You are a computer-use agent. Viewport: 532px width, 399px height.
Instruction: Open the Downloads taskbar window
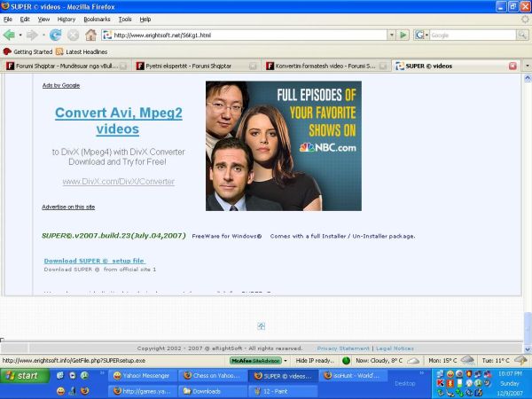213,391
